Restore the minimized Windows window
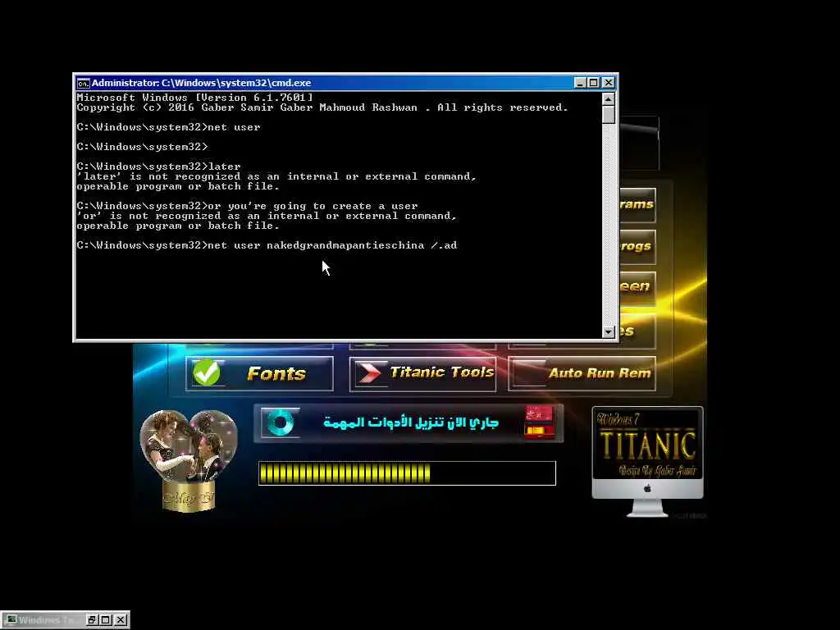The height and width of the screenshot is (630, 840). 92,620
